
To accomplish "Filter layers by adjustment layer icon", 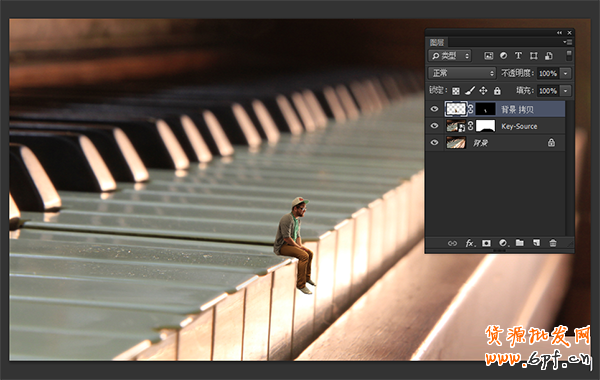I will (504, 56).
